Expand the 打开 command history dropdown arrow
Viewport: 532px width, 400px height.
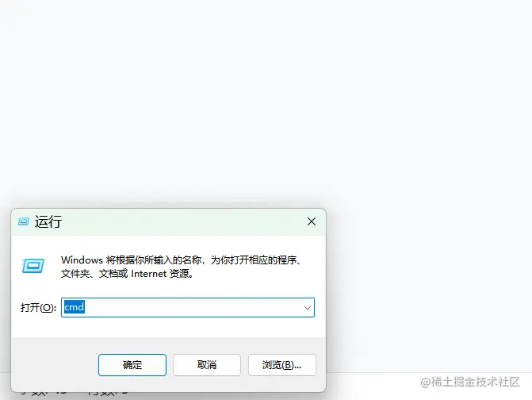click(308, 308)
